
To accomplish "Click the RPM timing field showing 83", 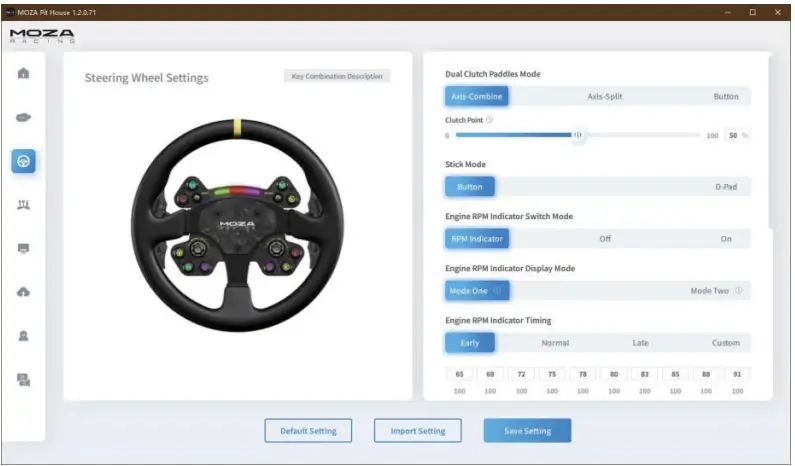I will tap(644, 374).
